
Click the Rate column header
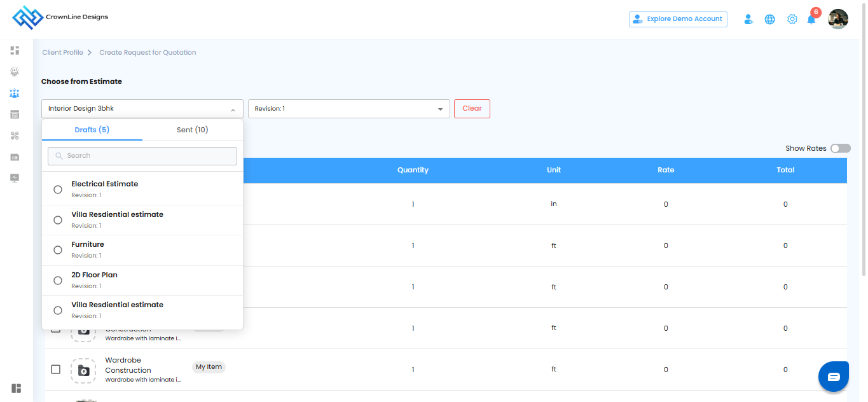(x=666, y=170)
